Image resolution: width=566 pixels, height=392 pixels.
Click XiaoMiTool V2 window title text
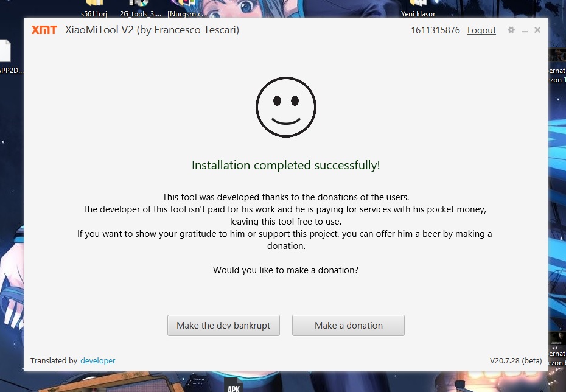tap(152, 30)
